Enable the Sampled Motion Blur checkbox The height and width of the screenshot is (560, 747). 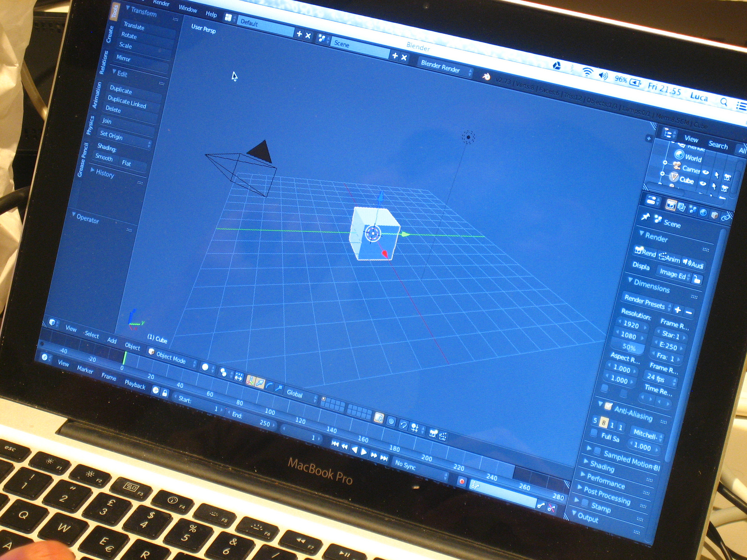[597, 451]
